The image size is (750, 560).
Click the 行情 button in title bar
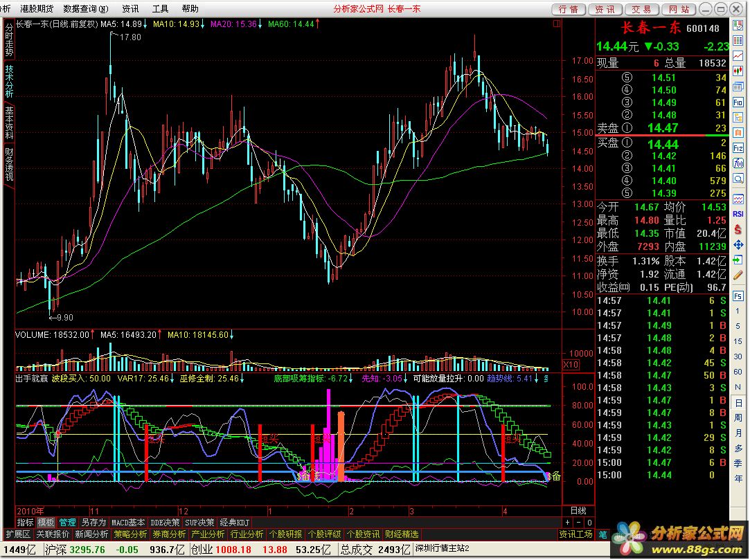569,9
